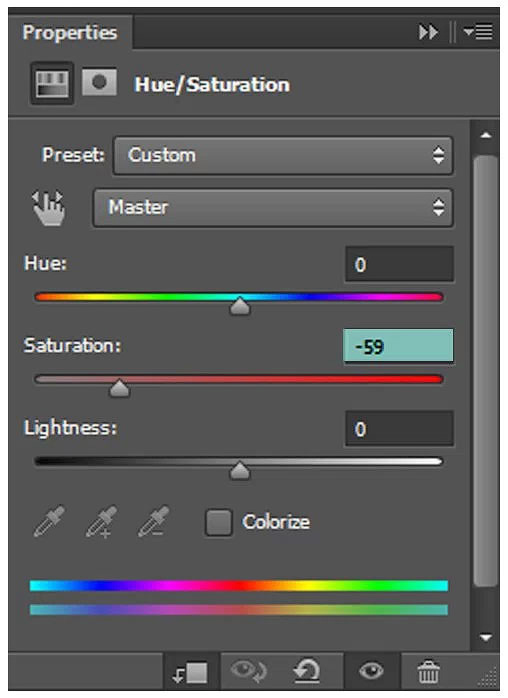
Task: Select the plain eyedropper tool
Action: coord(49,521)
